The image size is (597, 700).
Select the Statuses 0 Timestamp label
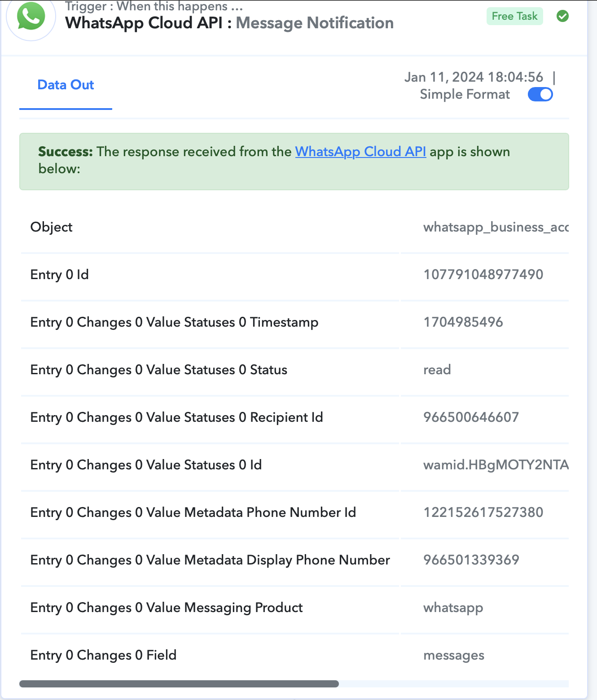(x=174, y=322)
